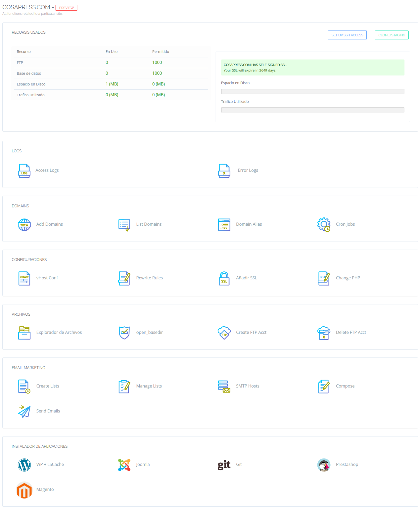The image size is (420, 508).
Task: Open the Change PHP icon
Action: [324, 278]
